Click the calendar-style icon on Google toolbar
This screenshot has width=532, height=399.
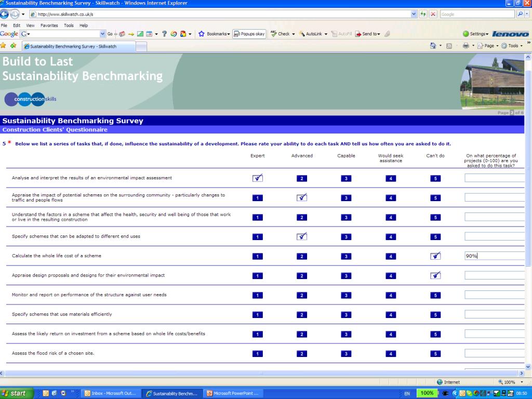click(x=149, y=34)
